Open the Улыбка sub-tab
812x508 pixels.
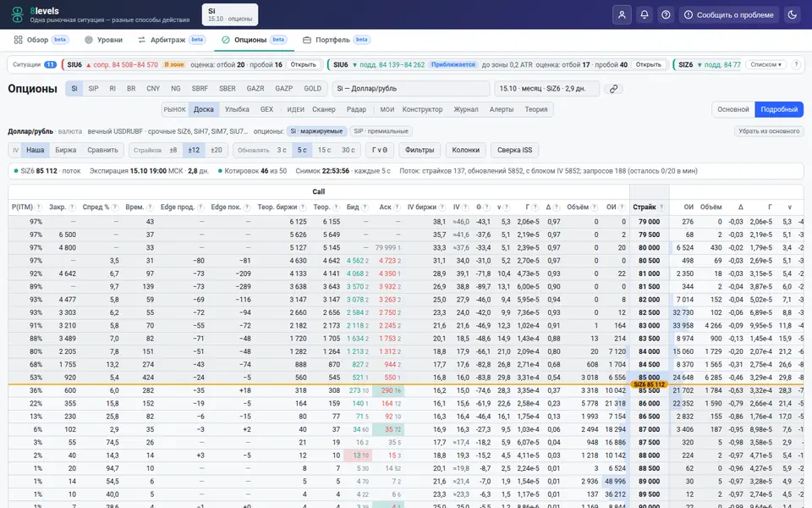237,109
